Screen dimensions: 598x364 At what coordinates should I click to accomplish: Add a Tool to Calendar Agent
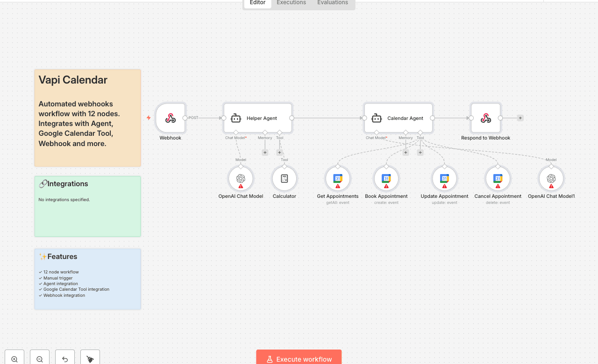420,152
